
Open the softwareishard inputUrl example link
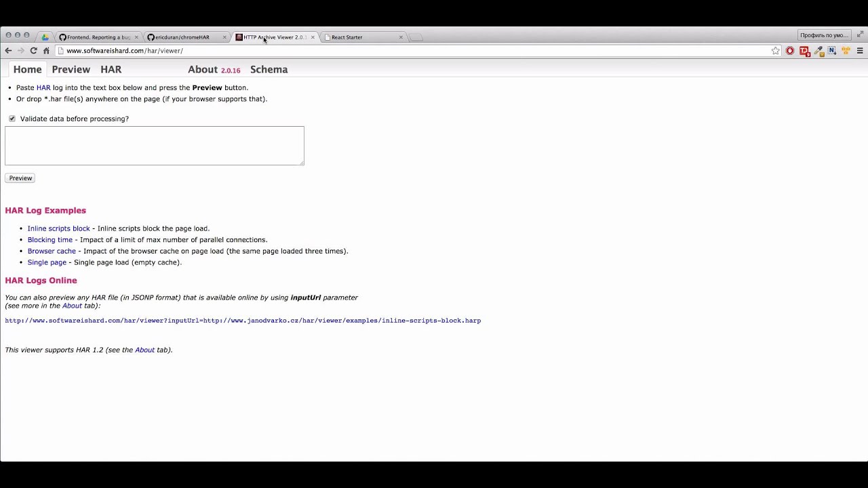tap(243, 321)
